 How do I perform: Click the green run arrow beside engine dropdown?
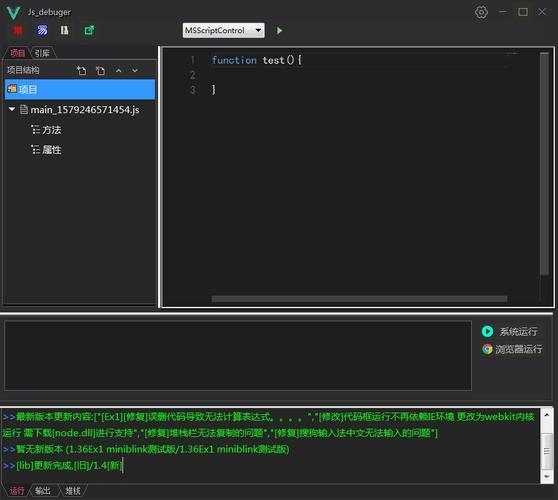pyautogui.click(x=279, y=31)
